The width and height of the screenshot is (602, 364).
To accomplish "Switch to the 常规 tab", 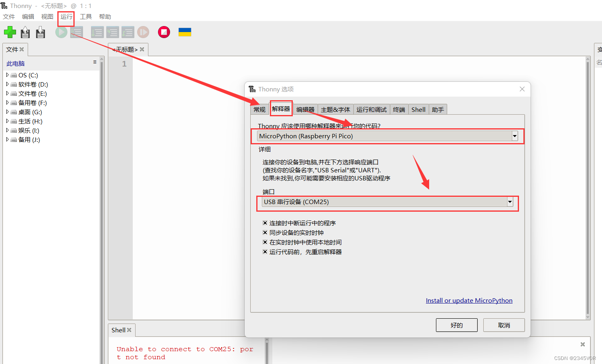I will 259,109.
